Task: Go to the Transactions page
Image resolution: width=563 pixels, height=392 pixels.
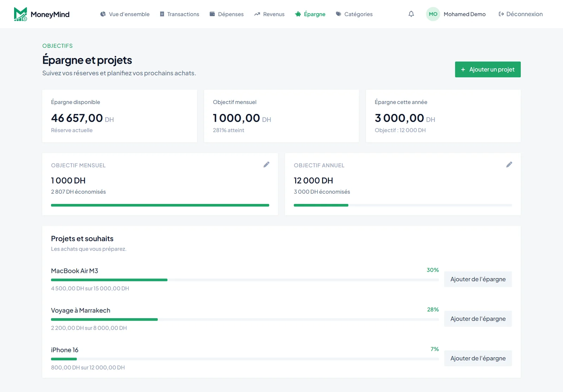Action: click(179, 14)
